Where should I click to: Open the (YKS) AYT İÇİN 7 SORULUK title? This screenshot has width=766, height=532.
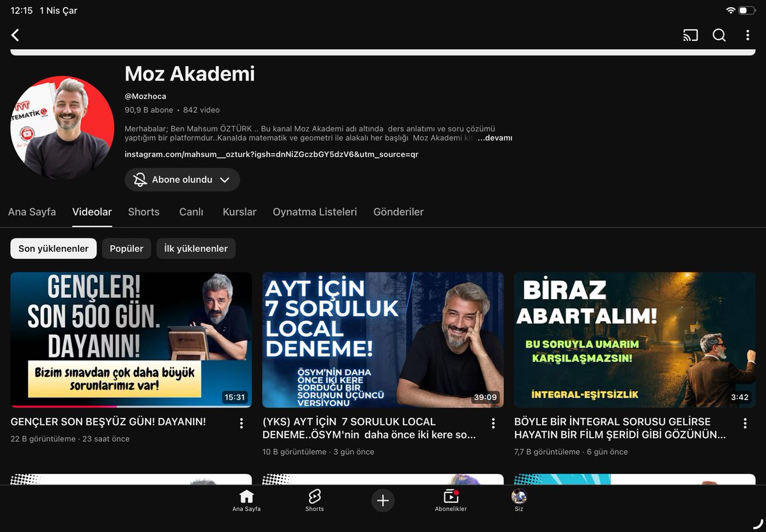click(369, 428)
